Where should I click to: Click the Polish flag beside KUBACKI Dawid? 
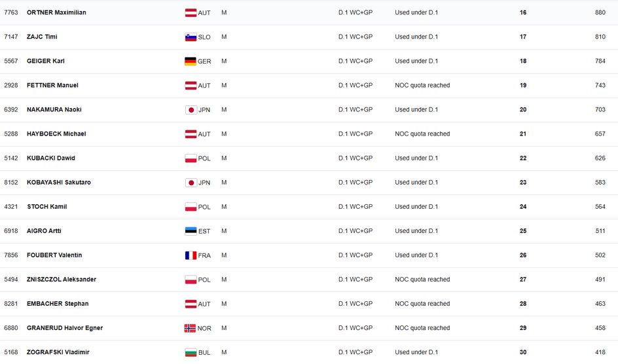[x=191, y=158]
